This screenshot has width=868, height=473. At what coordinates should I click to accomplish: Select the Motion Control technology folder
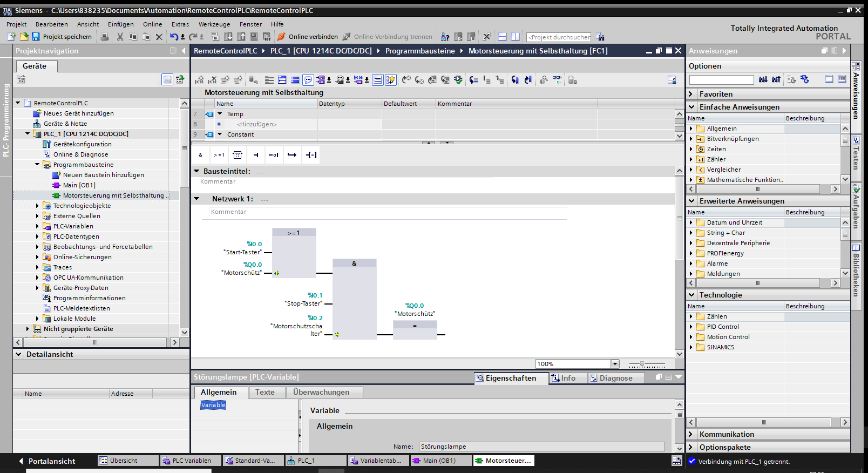click(728, 337)
